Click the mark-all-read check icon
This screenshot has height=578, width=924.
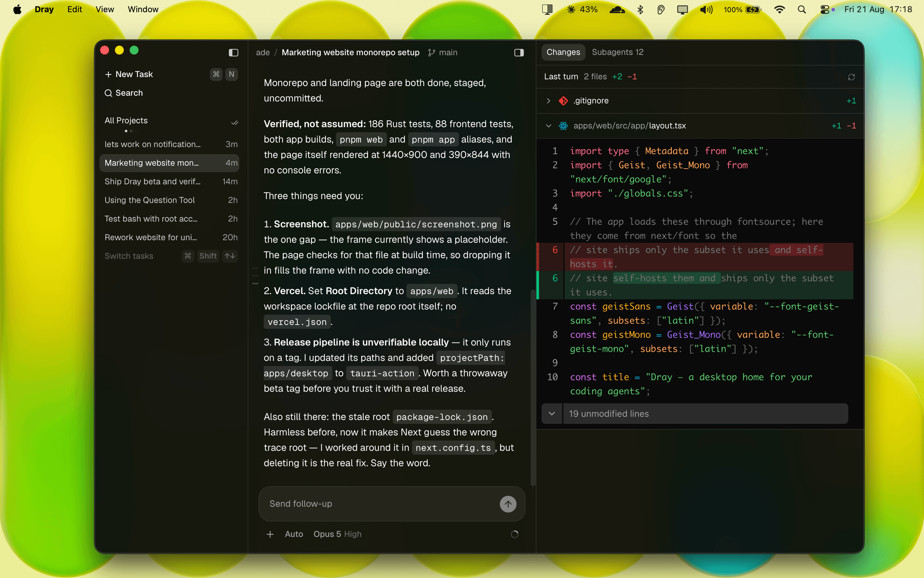click(235, 122)
